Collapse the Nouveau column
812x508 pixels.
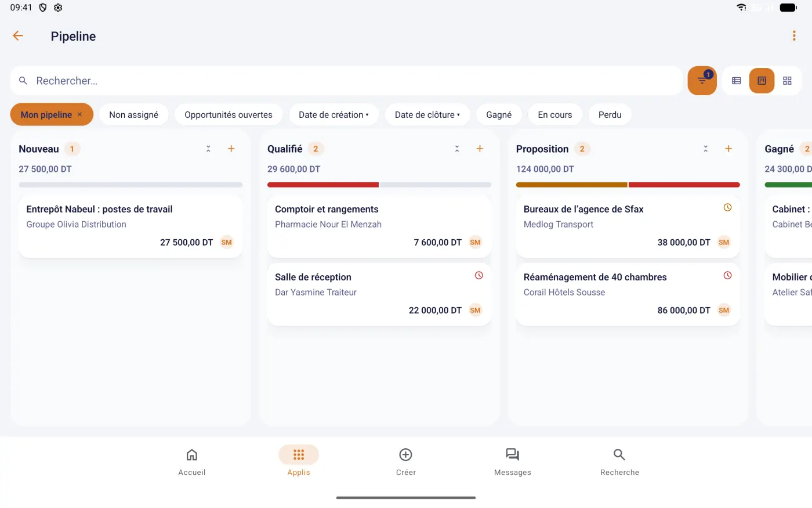click(x=208, y=149)
